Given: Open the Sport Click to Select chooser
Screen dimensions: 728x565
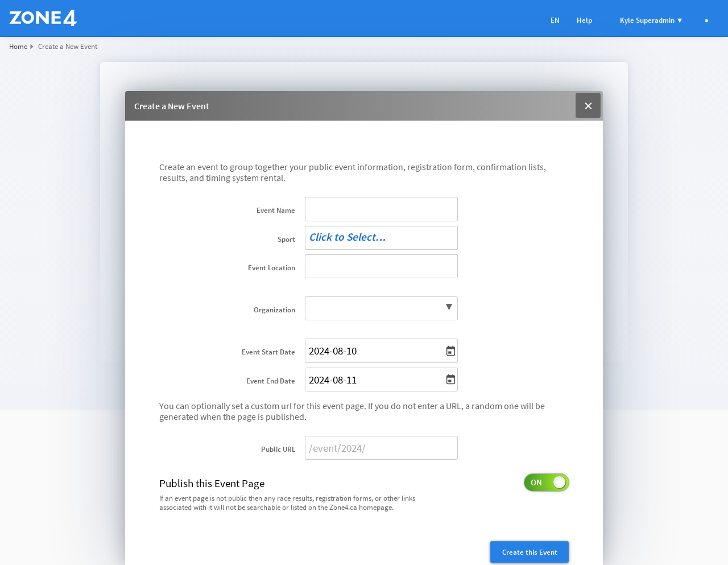Looking at the screenshot, I should coord(381,238).
